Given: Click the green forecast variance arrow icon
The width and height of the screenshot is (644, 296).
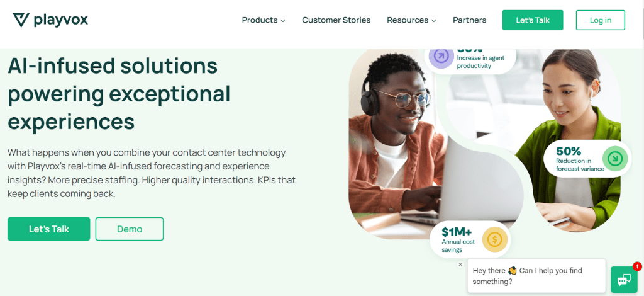Looking at the screenshot, I should (x=615, y=159).
